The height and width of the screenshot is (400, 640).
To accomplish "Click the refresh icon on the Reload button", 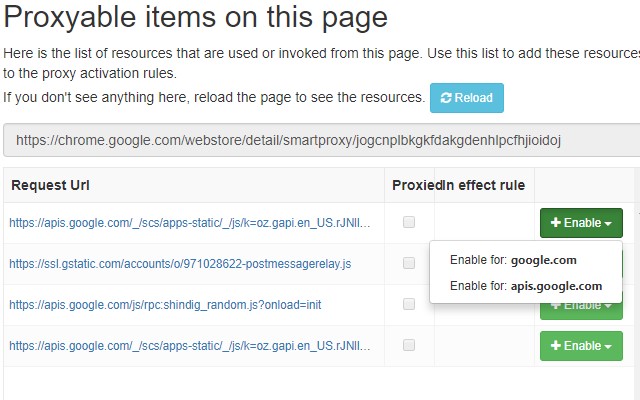I will coord(446,98).
